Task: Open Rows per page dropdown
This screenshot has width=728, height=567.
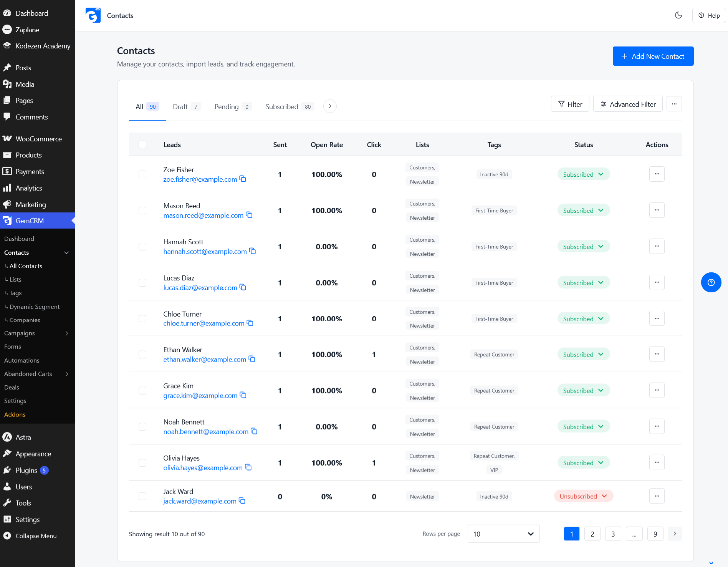Action: (503, 534)
